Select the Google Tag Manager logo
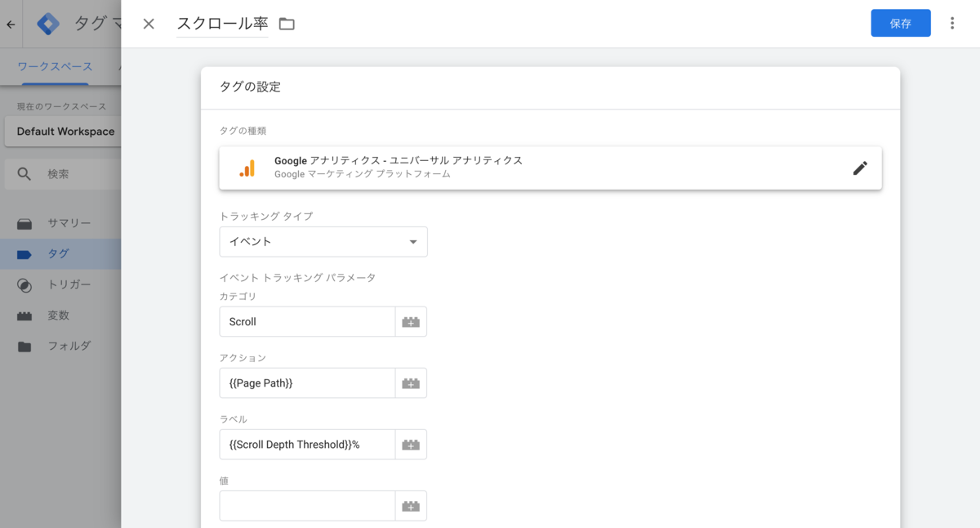The image size is (980, 528). (48, 24)
